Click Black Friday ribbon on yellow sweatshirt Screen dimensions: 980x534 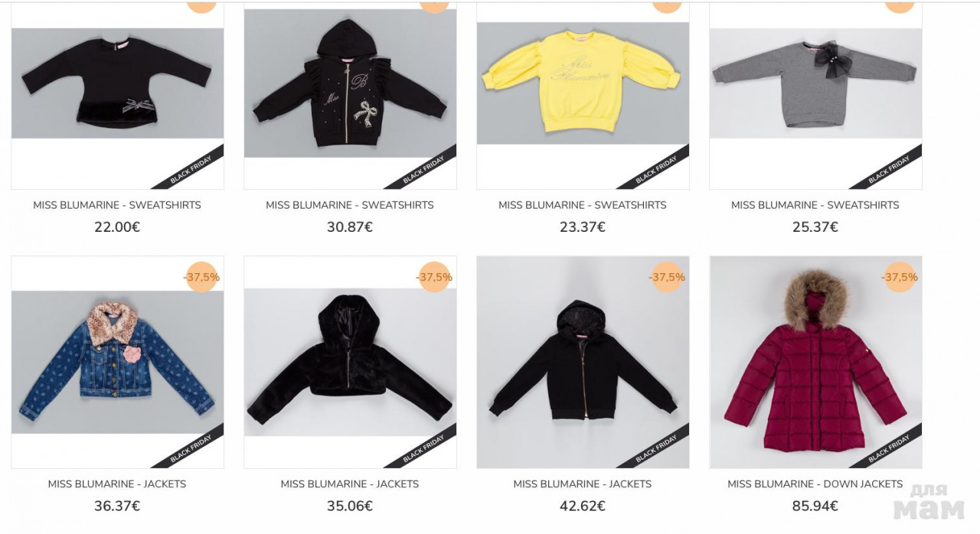coord(657,170)
